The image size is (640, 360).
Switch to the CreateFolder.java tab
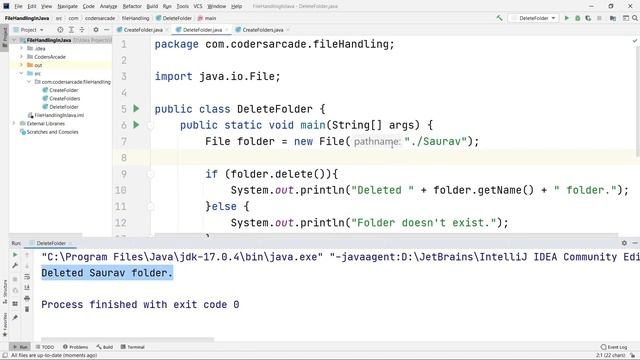click(142, 30)
